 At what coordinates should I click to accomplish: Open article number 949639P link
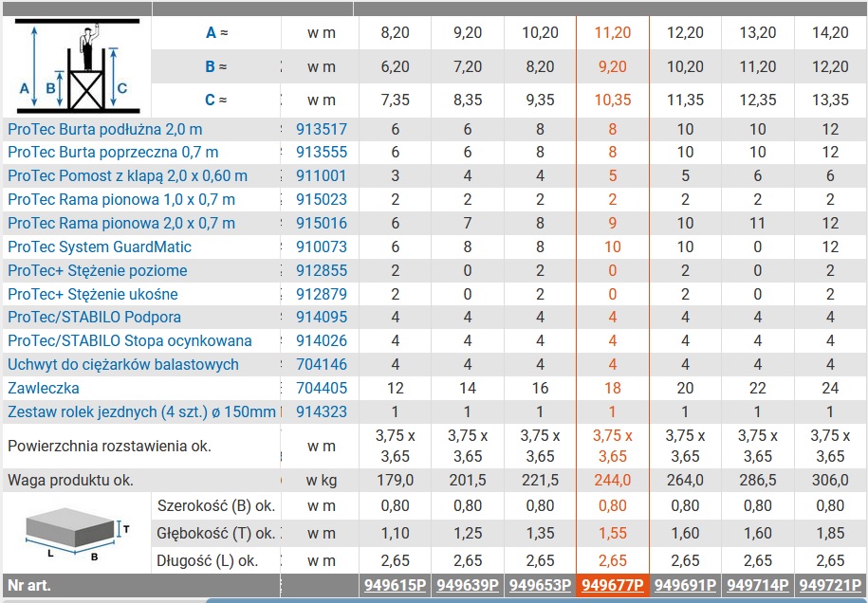[468, 585]
